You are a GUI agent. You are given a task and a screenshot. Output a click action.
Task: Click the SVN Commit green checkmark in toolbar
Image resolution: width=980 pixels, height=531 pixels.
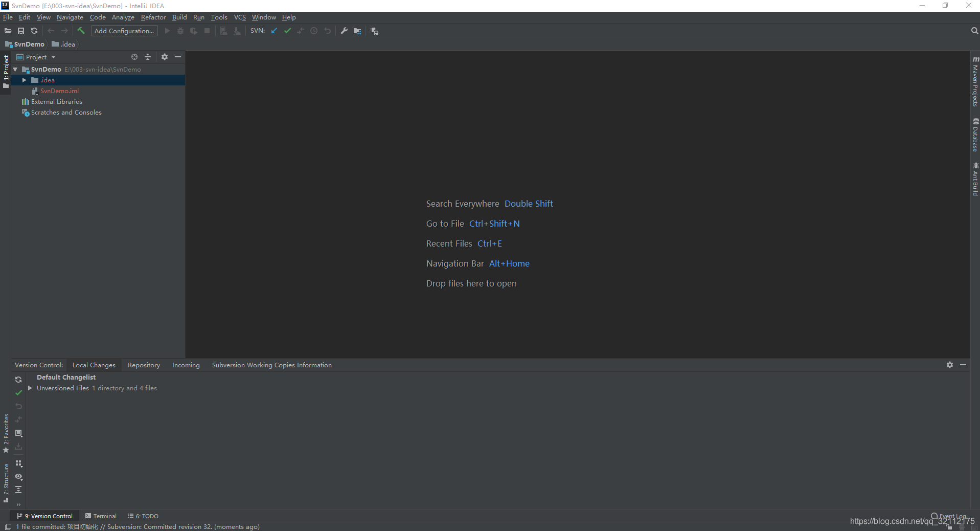pyautogui.click(x=287, y=31)
